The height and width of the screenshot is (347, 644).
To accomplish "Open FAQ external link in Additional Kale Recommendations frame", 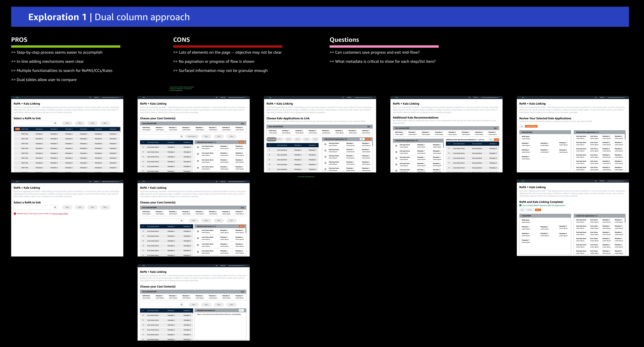I will pyautogui.click(x=475, y=97).
